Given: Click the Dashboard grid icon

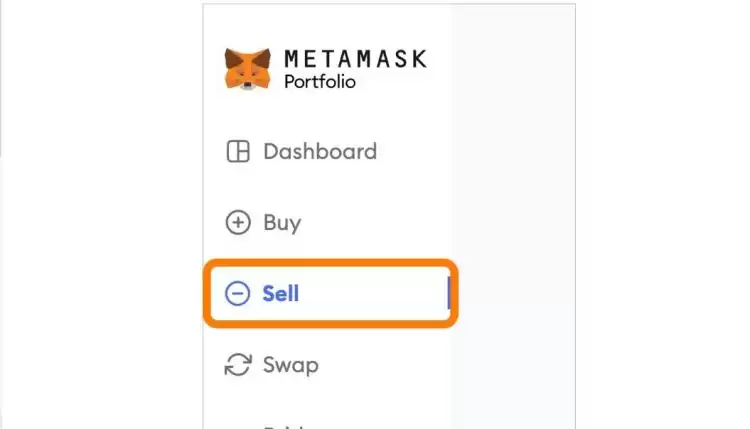Looking at the screenshot, I should coord(237,152).
